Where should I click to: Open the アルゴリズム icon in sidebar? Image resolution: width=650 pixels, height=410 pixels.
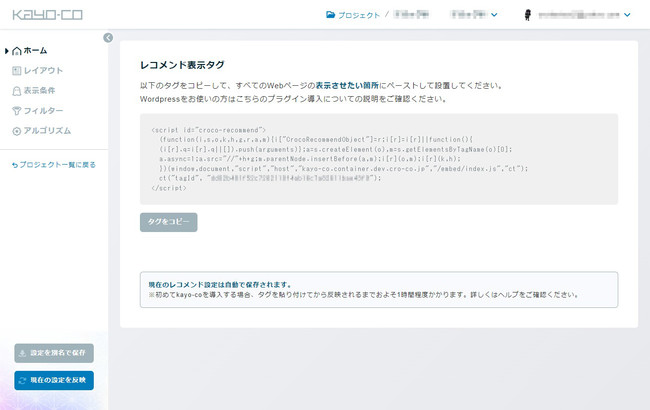tap(17, 131)
